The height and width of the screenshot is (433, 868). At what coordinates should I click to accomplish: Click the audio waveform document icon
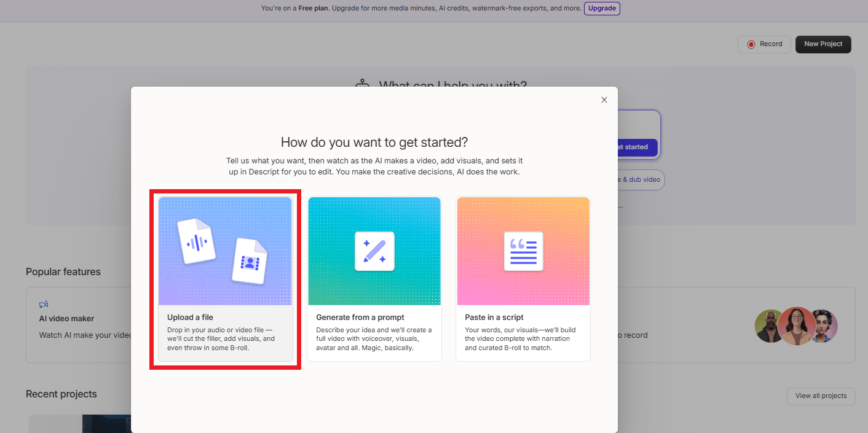click(197, 241)
